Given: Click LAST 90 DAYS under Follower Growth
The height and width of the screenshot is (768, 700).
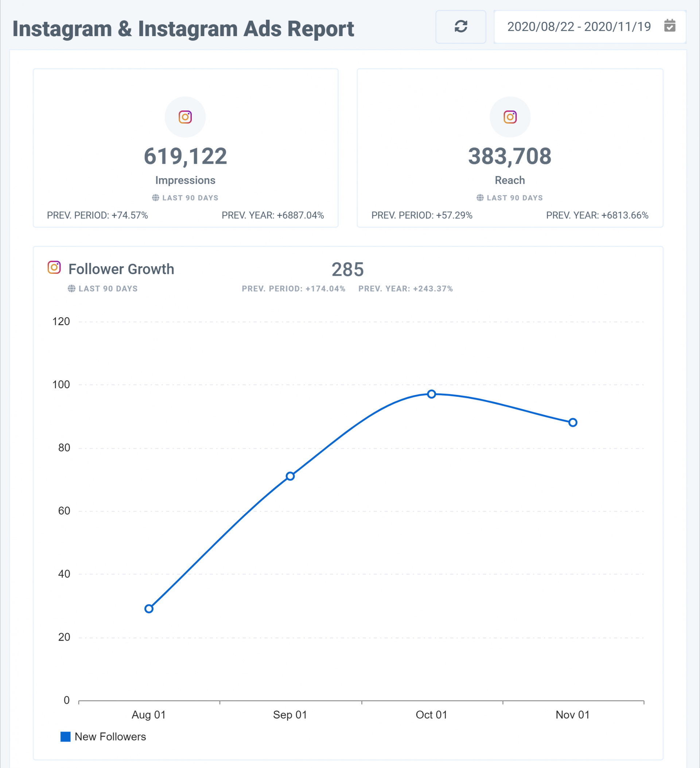Looking at the screenshot, I should pos(108,289).
